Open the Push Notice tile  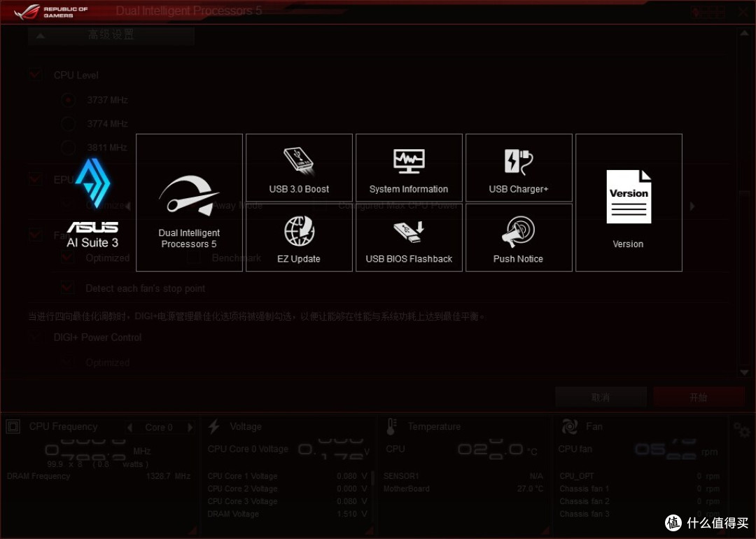point(519,237)
